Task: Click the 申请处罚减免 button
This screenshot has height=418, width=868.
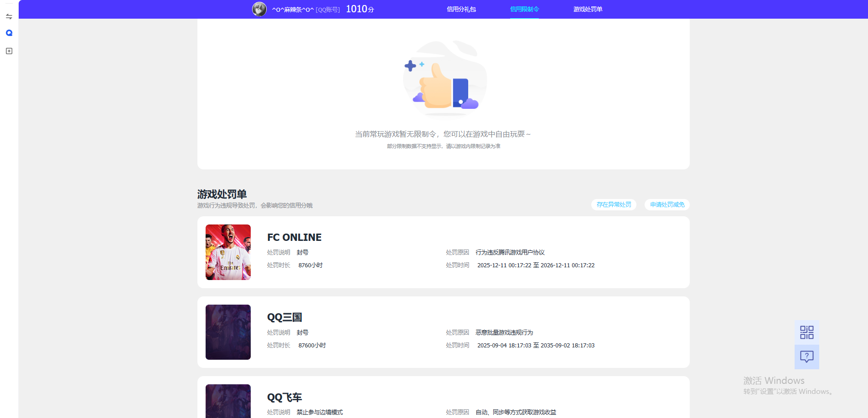Action: [x=667, y=204]
